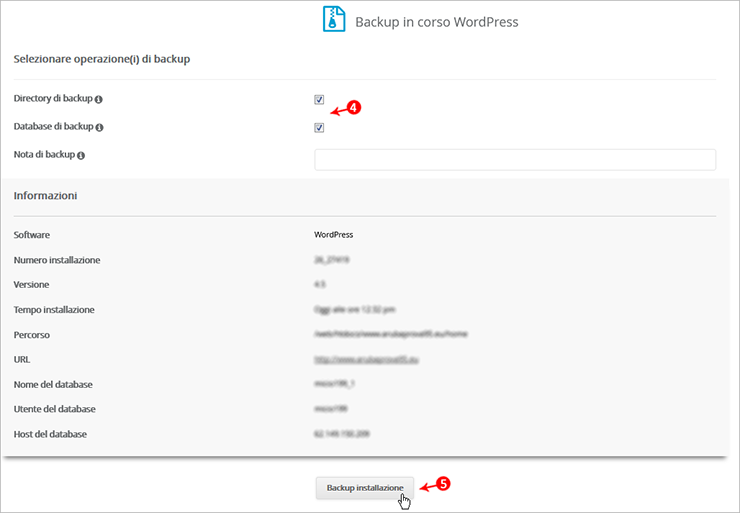
Task: Click the 'Nota di backup' label
Action: (x=44, y=154)
